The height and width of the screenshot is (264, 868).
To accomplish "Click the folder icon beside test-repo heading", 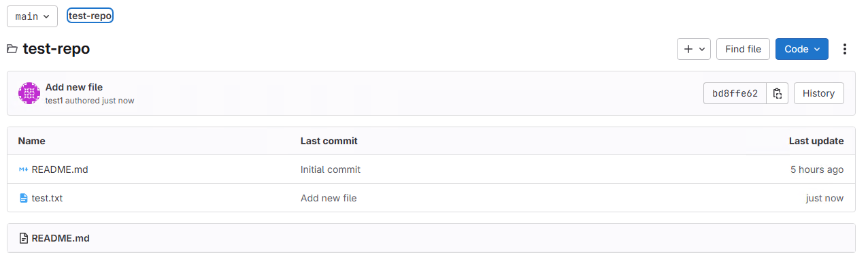I will [12, 49].
